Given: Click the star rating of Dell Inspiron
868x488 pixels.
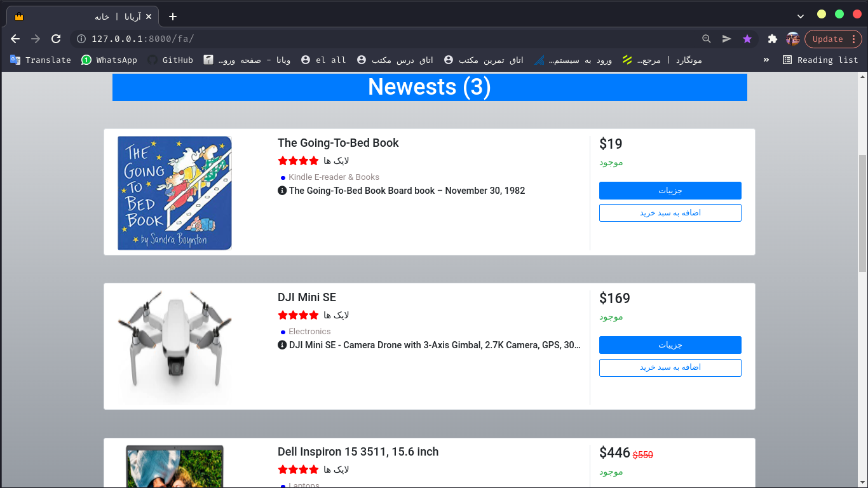Looking at the screenshot, I should 298,470.
